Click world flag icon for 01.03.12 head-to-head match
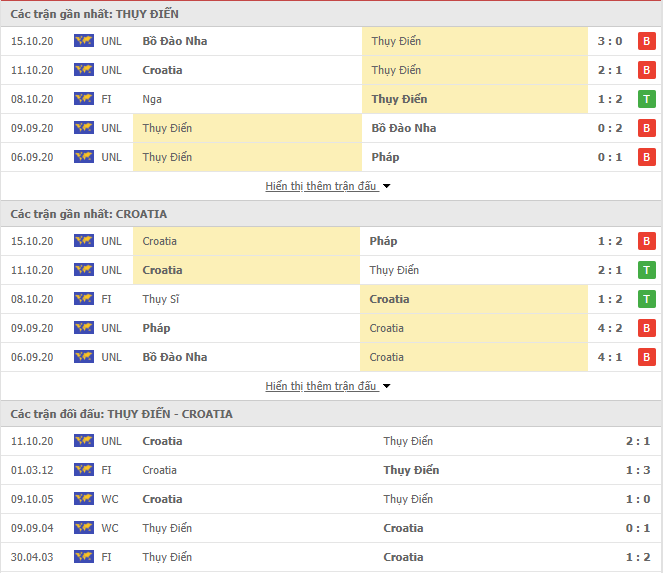The height and width of the screenshot is (573, 663). [x=84, y=470]
